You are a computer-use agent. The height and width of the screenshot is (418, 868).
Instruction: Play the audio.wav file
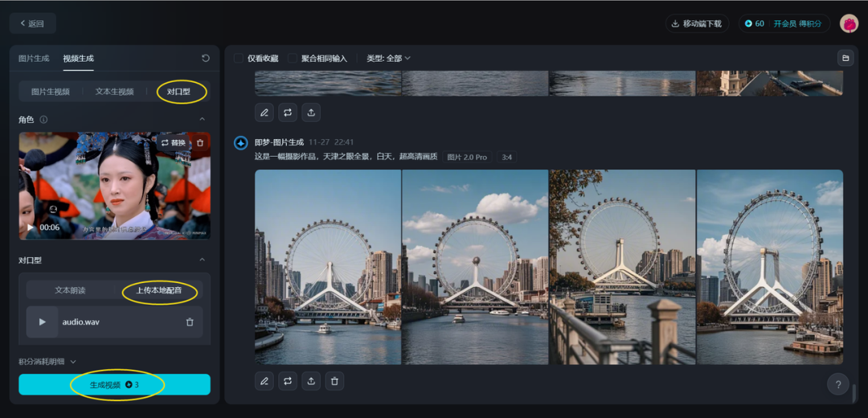[x=43, y=322]
